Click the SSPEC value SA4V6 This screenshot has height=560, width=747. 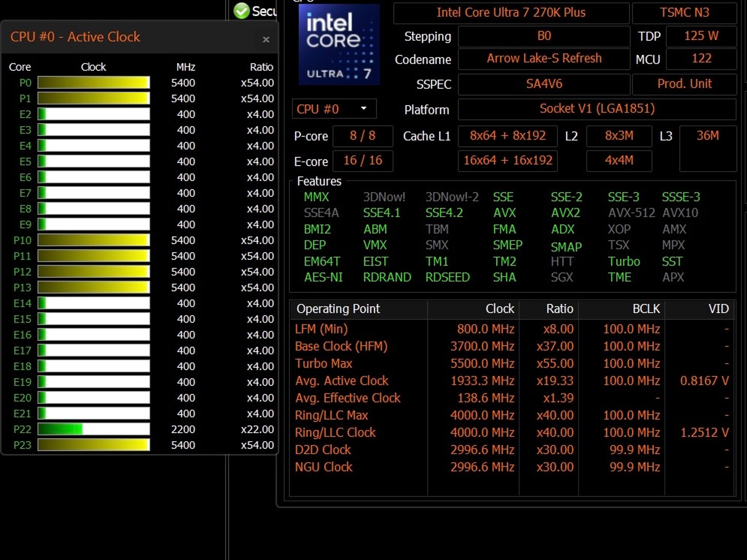pyautogui.click(x=544, y=84)
